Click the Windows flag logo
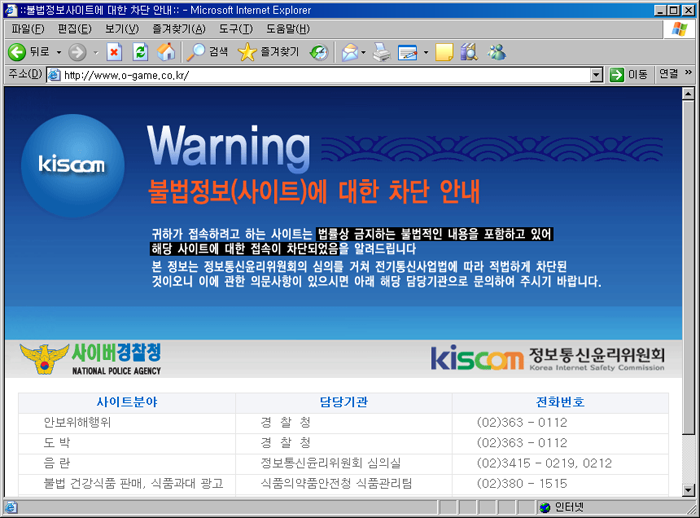The height and width of the screenshot is (518, 700). pos(679,29)
